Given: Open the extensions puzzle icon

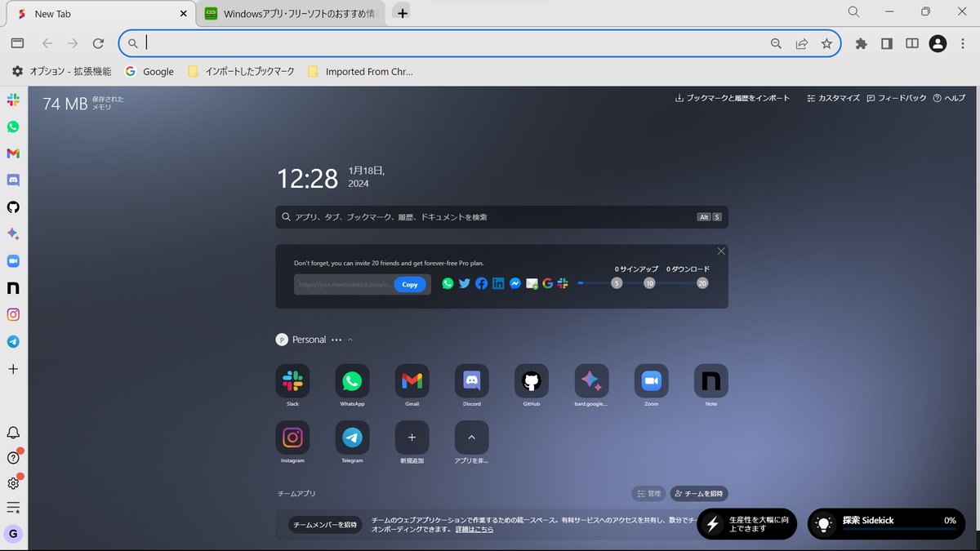Looking at the screenshot, I should (x=861, y=43).
